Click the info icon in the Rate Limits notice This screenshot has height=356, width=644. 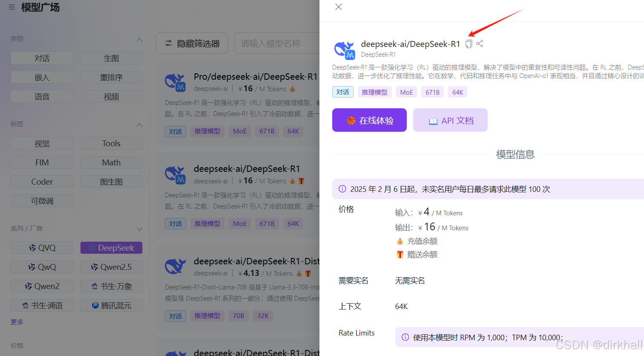405,337
